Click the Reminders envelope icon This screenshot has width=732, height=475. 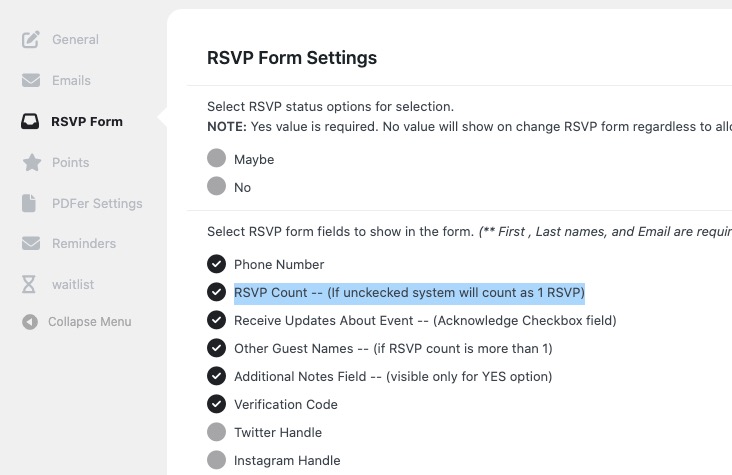(31, 243)
